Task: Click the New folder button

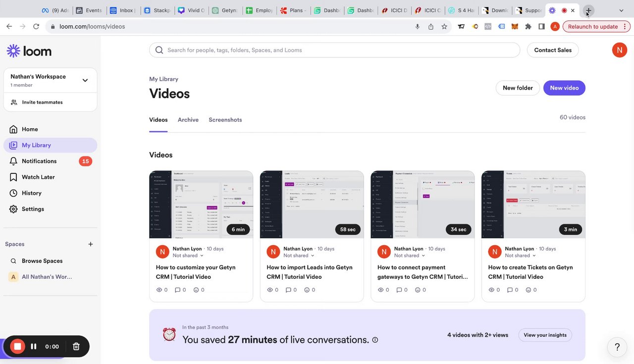Action: (518, 88)
